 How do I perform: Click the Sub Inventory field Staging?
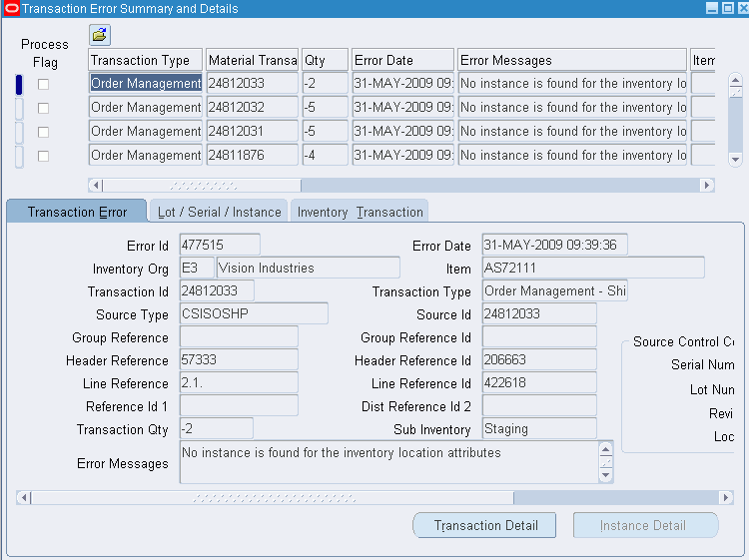[x=539, y=428]
